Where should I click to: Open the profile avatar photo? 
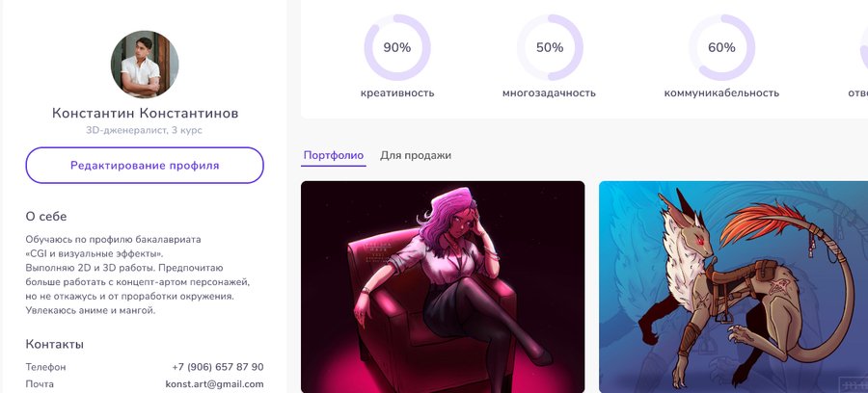[x=145, y=65]
